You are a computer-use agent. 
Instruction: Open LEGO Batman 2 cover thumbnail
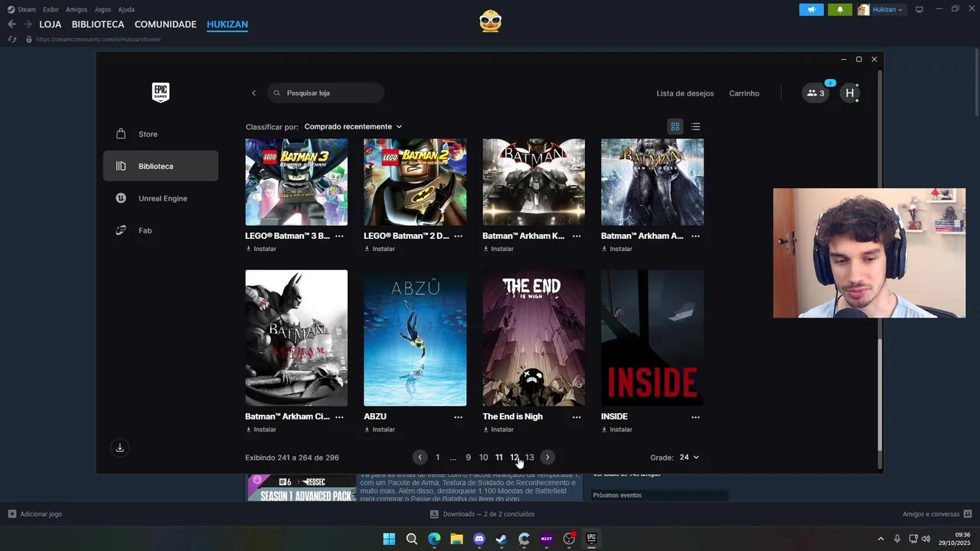[415, 182]
